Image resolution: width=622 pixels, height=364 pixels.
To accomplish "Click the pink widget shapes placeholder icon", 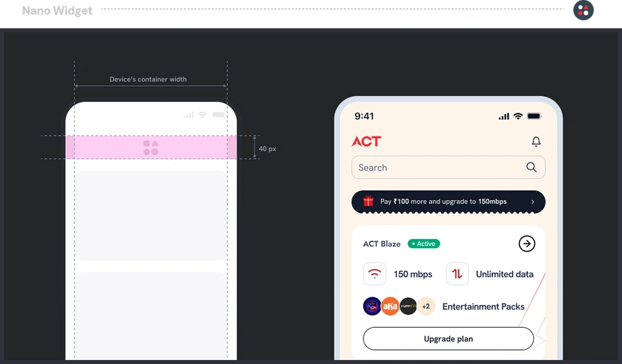I will (x=151, y=148).
